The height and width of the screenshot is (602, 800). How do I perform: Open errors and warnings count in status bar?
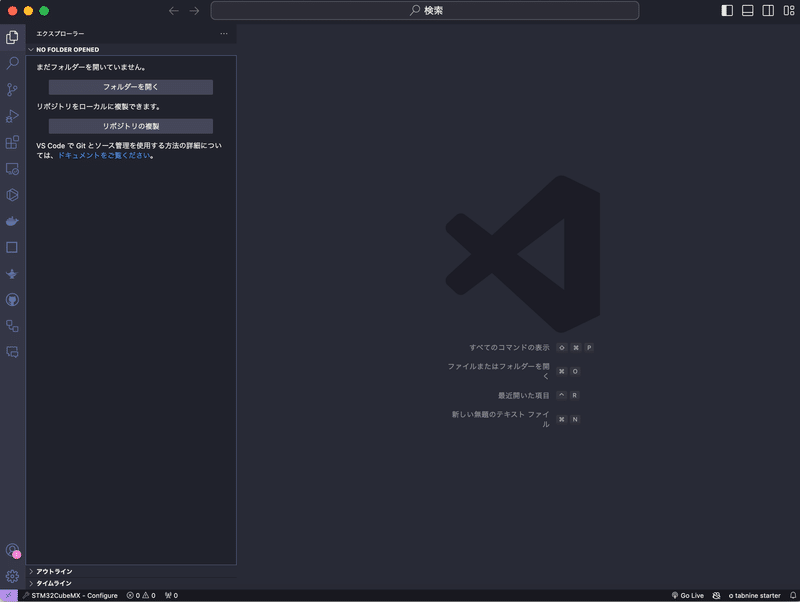pos(141,595)
